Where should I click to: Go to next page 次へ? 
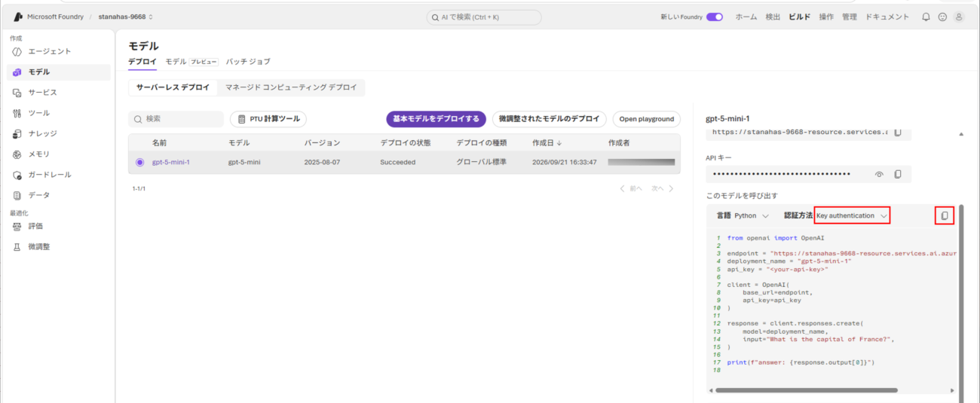663,188
